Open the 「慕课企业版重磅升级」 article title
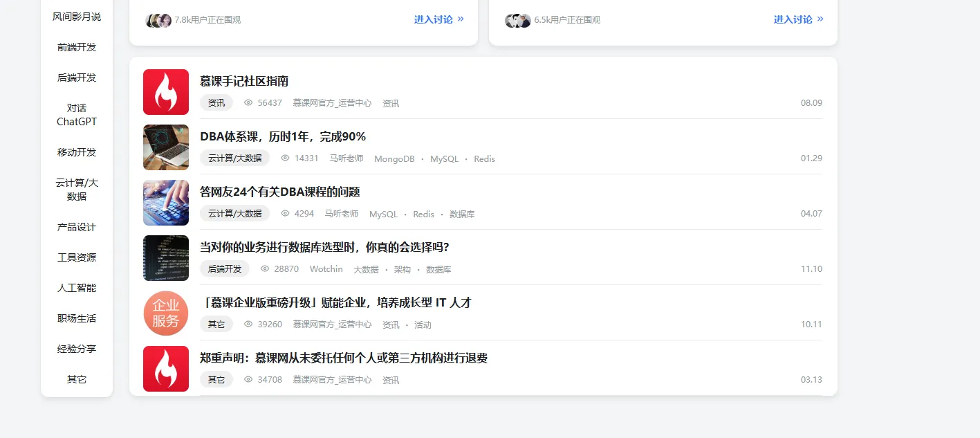 (x=335, y=302)
